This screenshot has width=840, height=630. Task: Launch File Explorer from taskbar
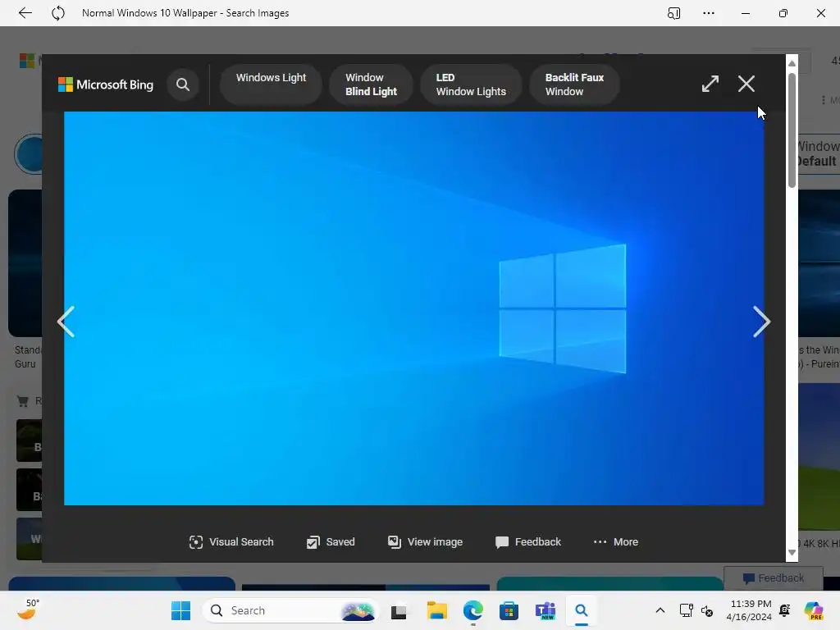pyautogui.click(x=436, y=610)
